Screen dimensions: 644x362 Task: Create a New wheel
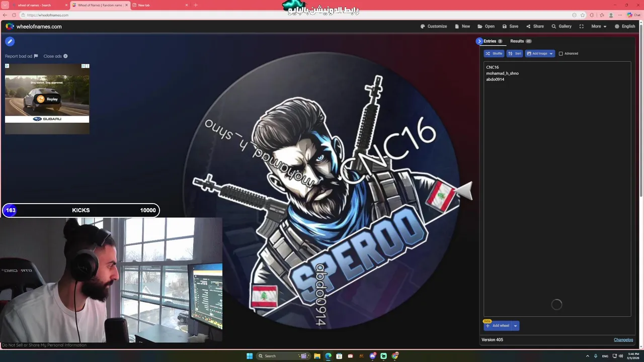[x=462, y=26]
